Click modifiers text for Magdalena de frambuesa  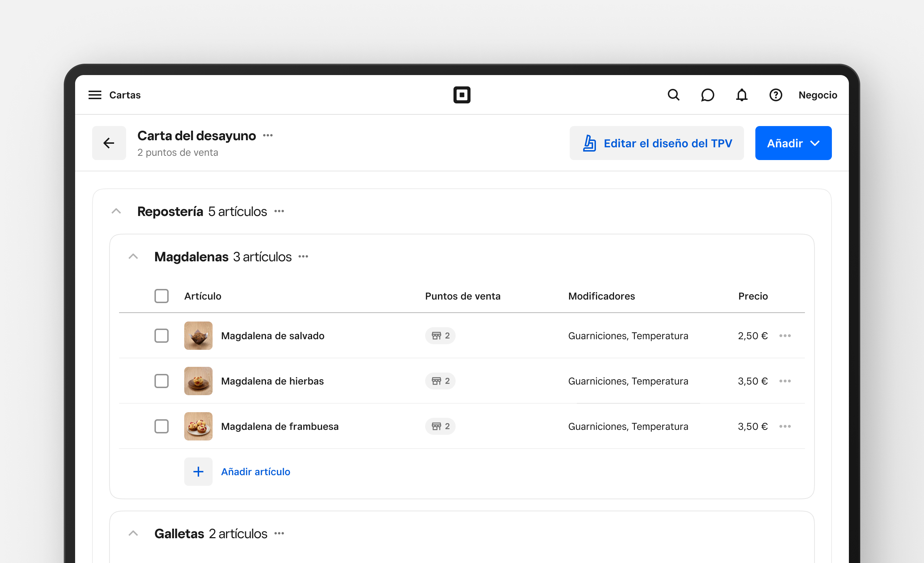coord(628,427)
